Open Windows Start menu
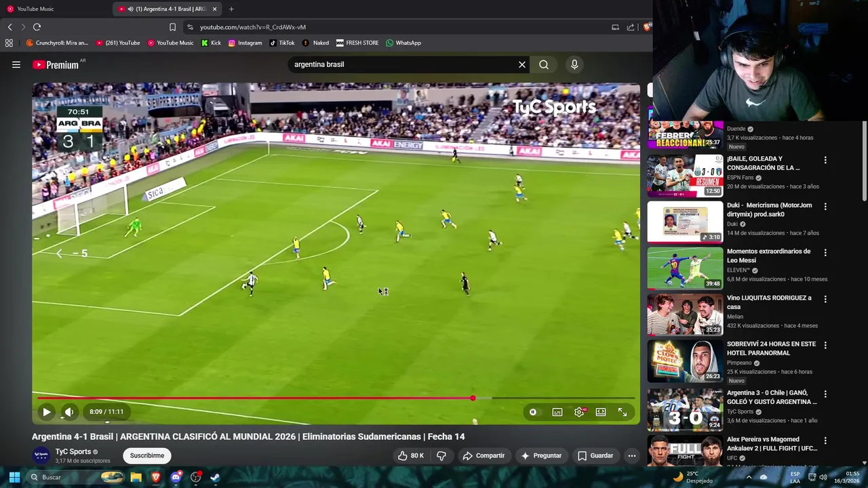The height and width of the screenshot is (488, 868). pos(14,477)
